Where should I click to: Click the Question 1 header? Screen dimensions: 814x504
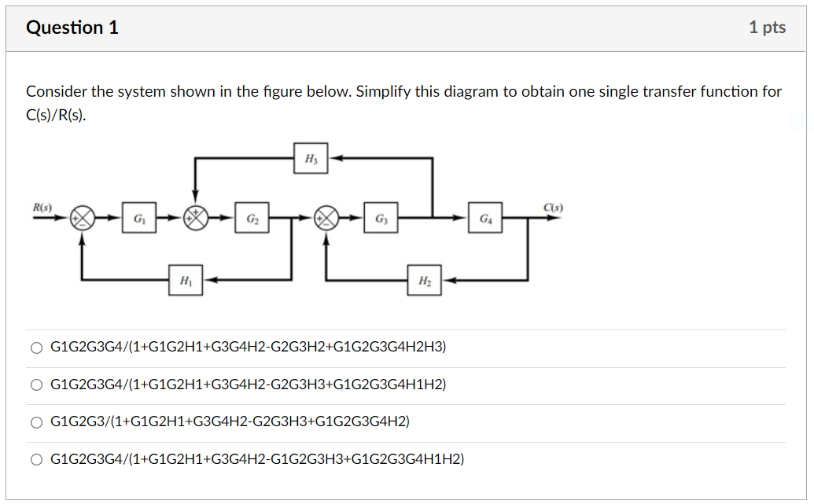(73, 27)
